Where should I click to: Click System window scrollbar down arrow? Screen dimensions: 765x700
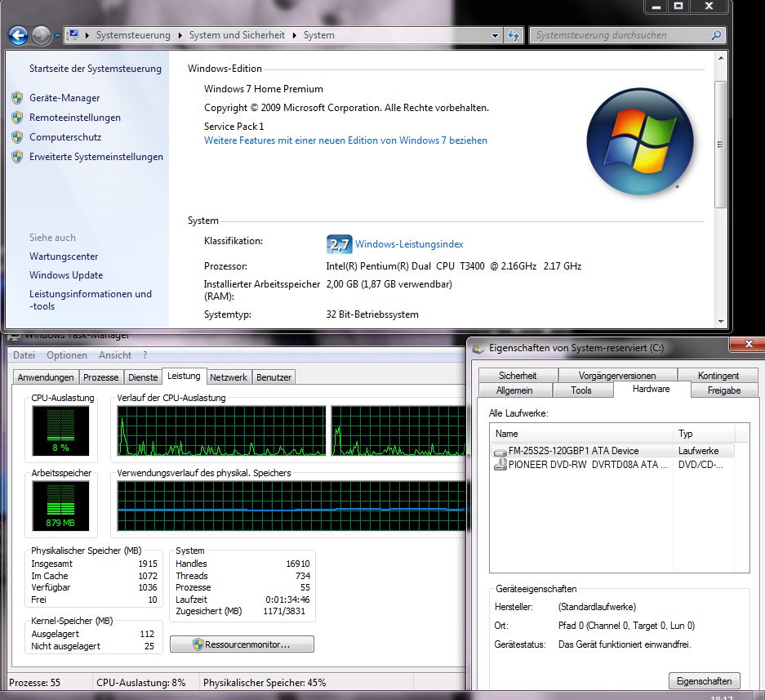point(721,322)
